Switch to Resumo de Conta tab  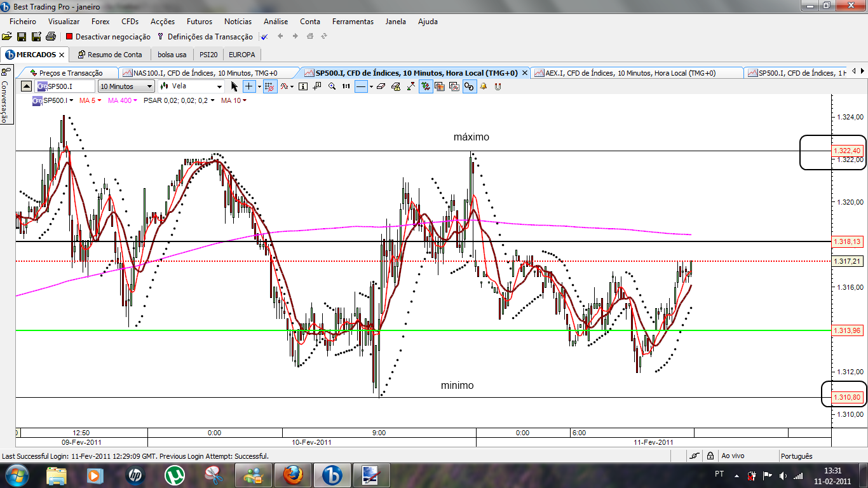click(110, 55)
